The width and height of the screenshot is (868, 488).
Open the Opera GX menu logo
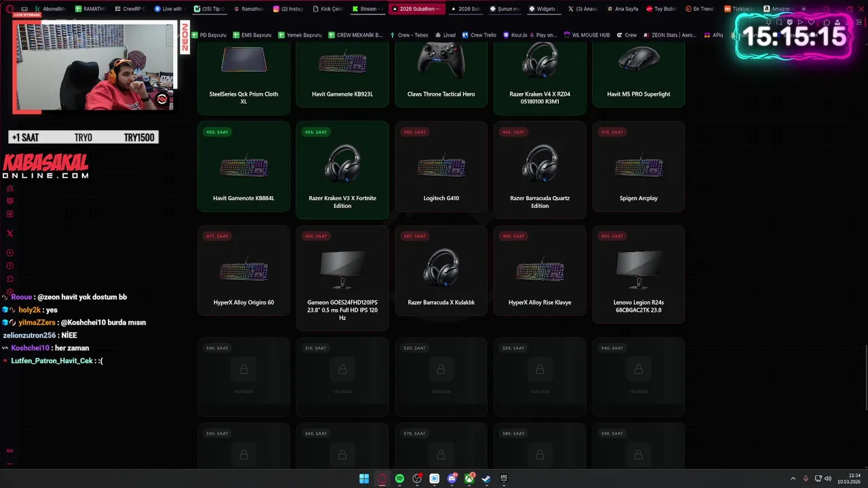[9, 9]
